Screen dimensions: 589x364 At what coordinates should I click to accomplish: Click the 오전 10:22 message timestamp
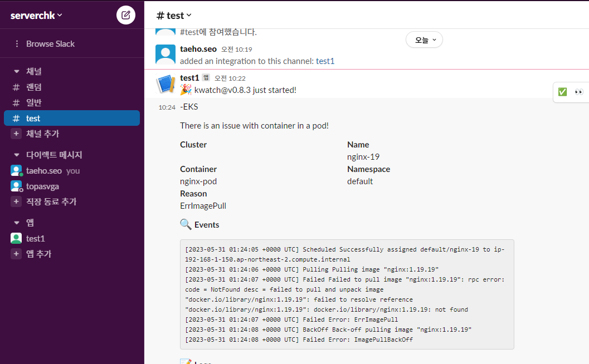pos(230,78)
